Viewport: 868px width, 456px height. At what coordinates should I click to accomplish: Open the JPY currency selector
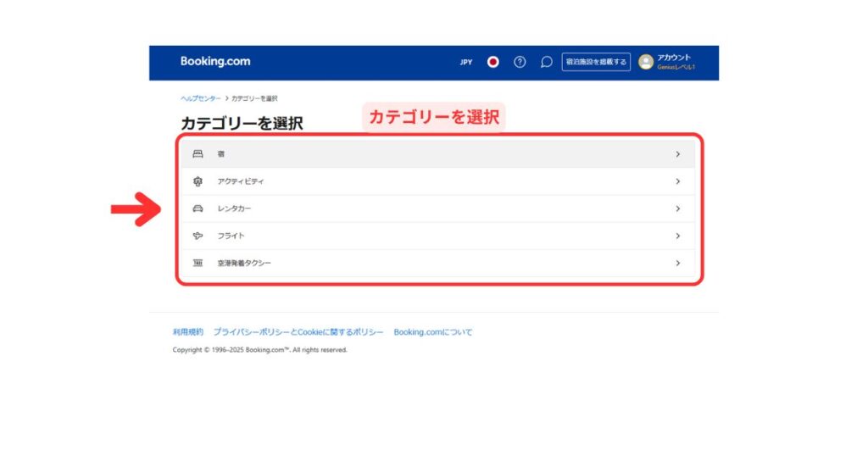click(466, 62)
